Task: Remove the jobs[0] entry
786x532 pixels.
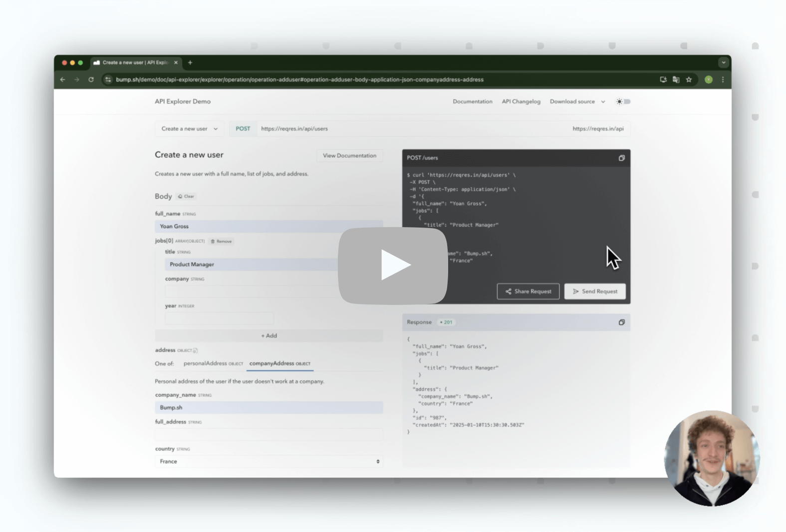Action: click(x=221, y=241)
